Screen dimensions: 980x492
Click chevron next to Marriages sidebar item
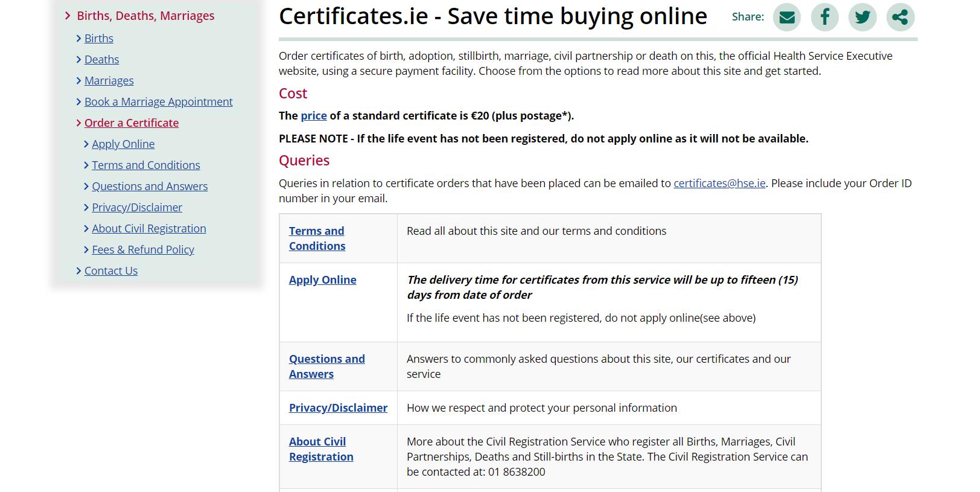point(78,81)
